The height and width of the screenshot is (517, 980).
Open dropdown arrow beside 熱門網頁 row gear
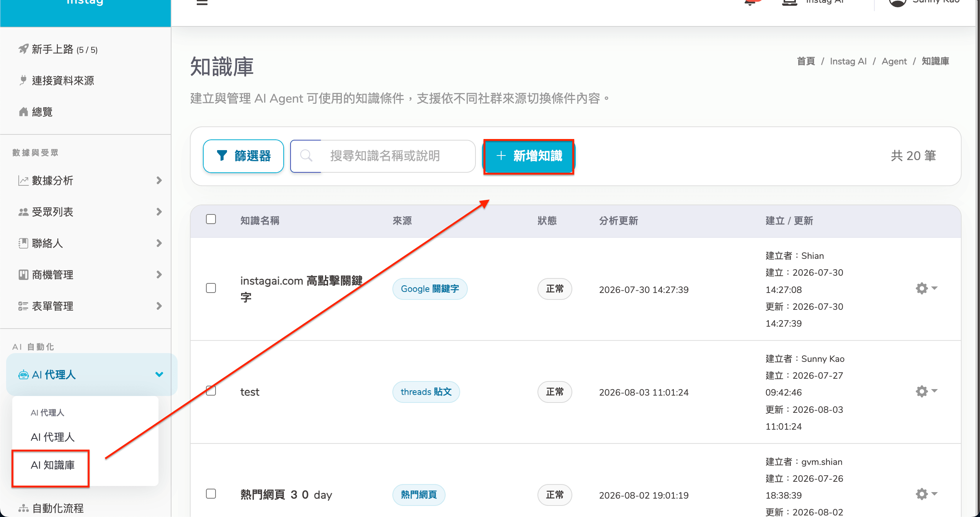point(934,494)
